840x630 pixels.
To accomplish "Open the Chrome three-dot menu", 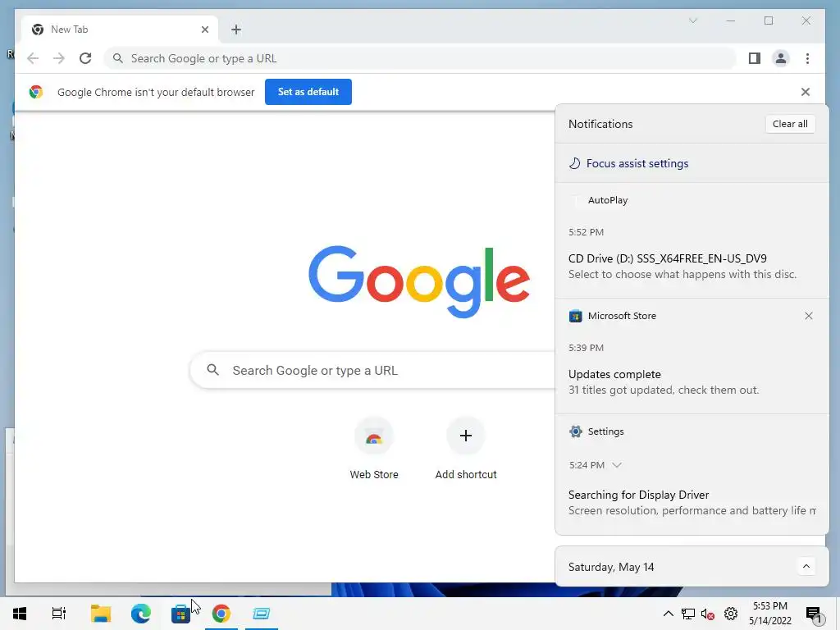I will click(x=807, y=58).
